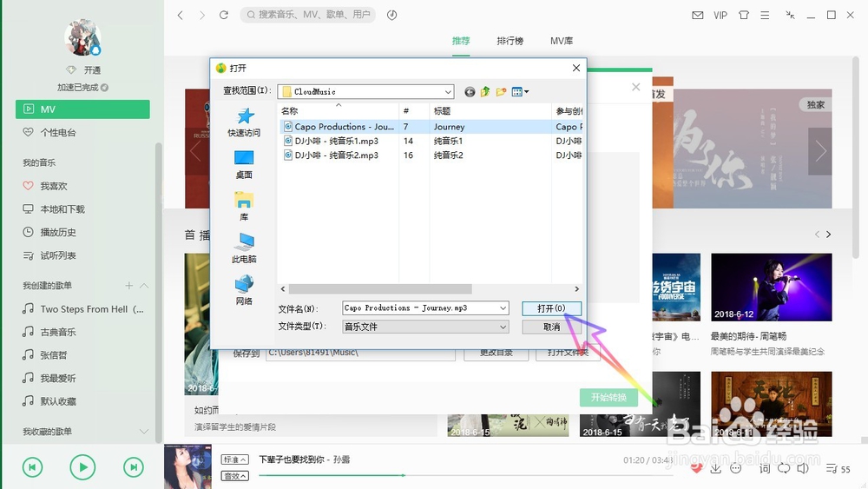
Task: Open the 音效 sound effect dropdown
Action: tap(234, 476)
